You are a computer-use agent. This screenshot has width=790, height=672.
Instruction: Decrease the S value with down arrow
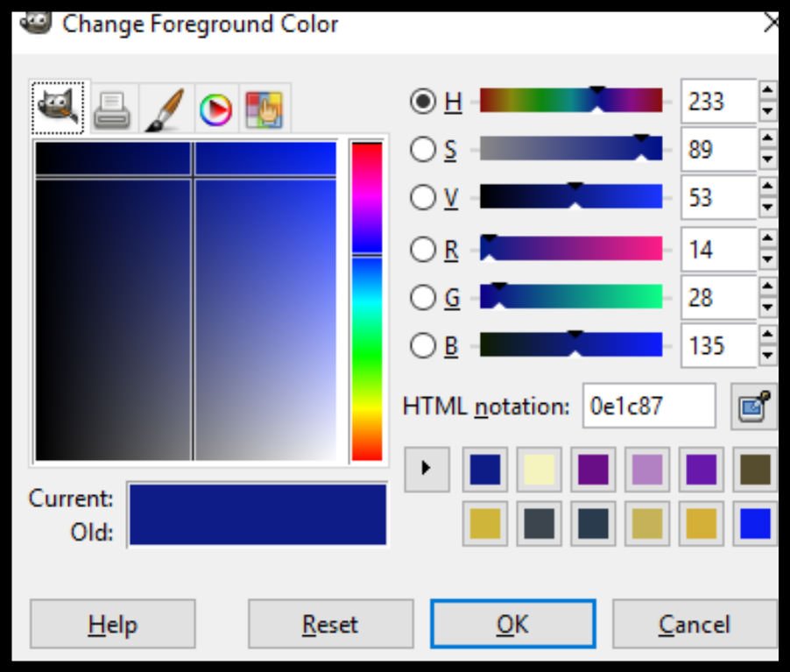(x=767, y=159)
